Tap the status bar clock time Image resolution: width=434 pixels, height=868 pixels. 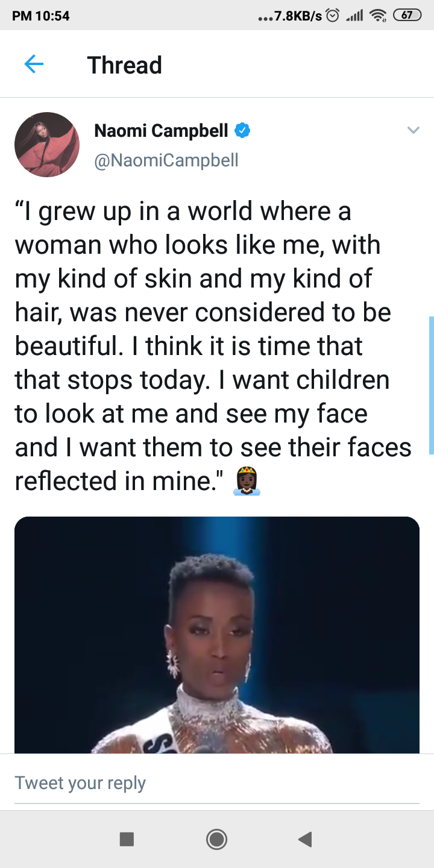click(41, 16)
